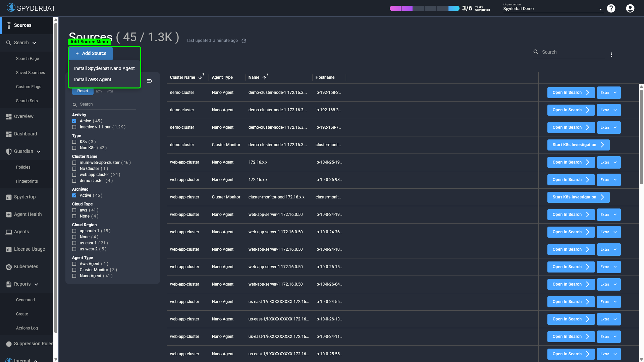This screenshot has height=362, width=644.
Task: Open License Usage via its sidebar icon
Action: 8,249
